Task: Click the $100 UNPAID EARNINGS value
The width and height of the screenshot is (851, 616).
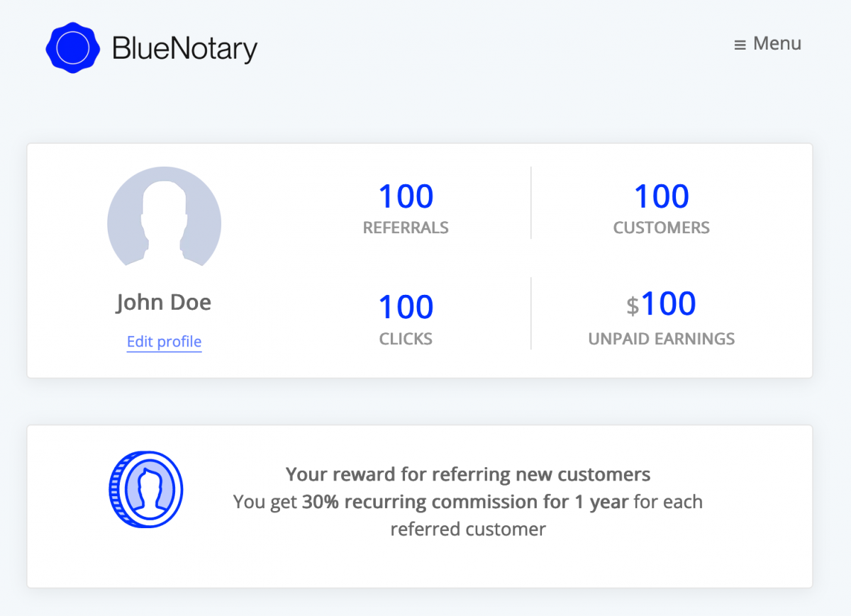Action: coord(662,303)
